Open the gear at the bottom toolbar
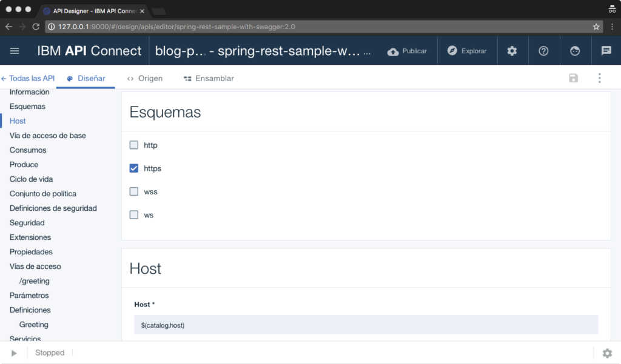The width and height of the screenshot is (621, 364). (x=607, y=353)
